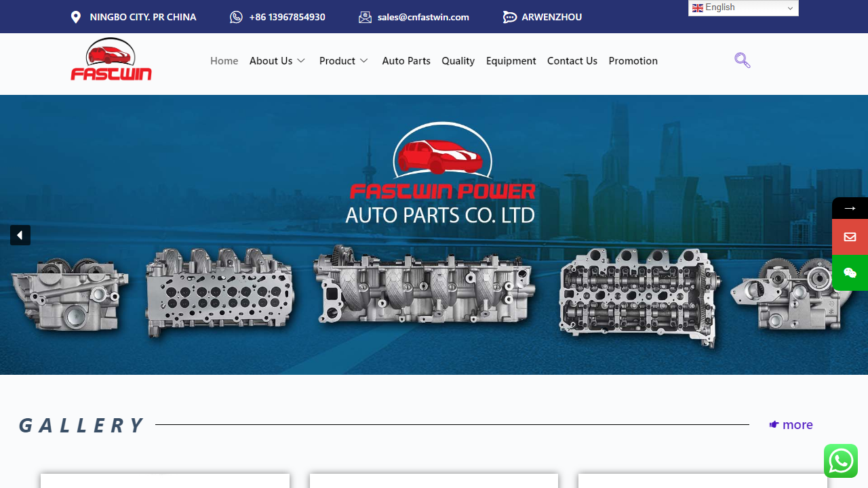Open the Promotion page
Viewport: 868px width, 488px height.
point(633,61)
